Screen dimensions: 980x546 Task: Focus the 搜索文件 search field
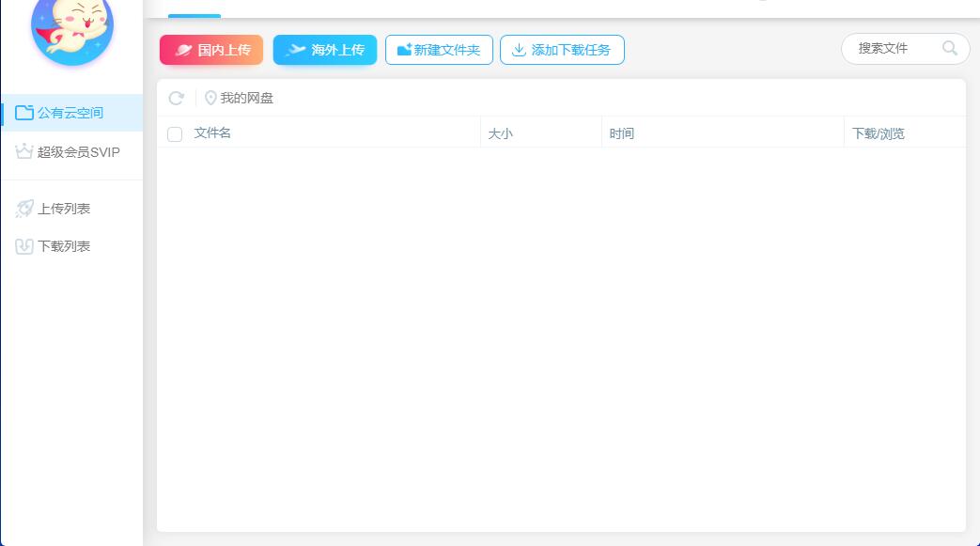(x=906, y=49)
